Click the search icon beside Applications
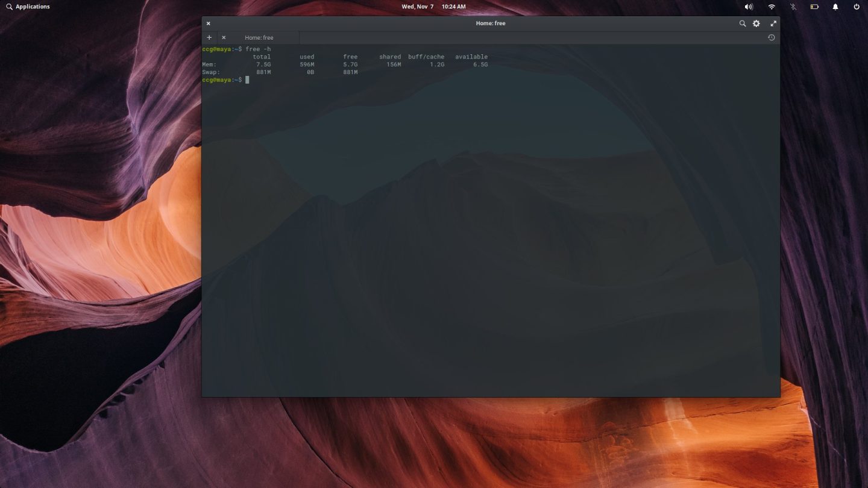 [x=9, y=6]
